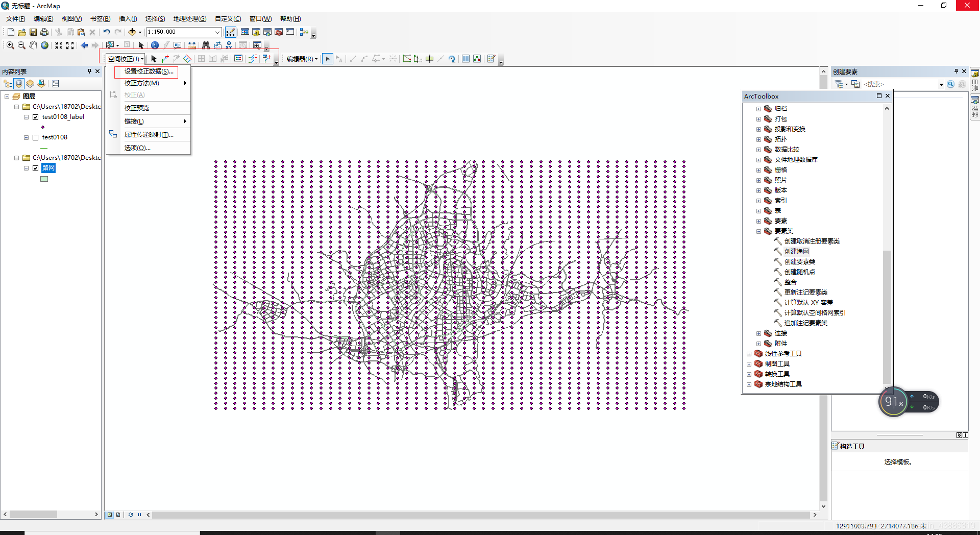Image resolution: width=980 pixels, height=535 pixels.
Task: Click the Go To XY icon
Action: (x=229, y=45)
